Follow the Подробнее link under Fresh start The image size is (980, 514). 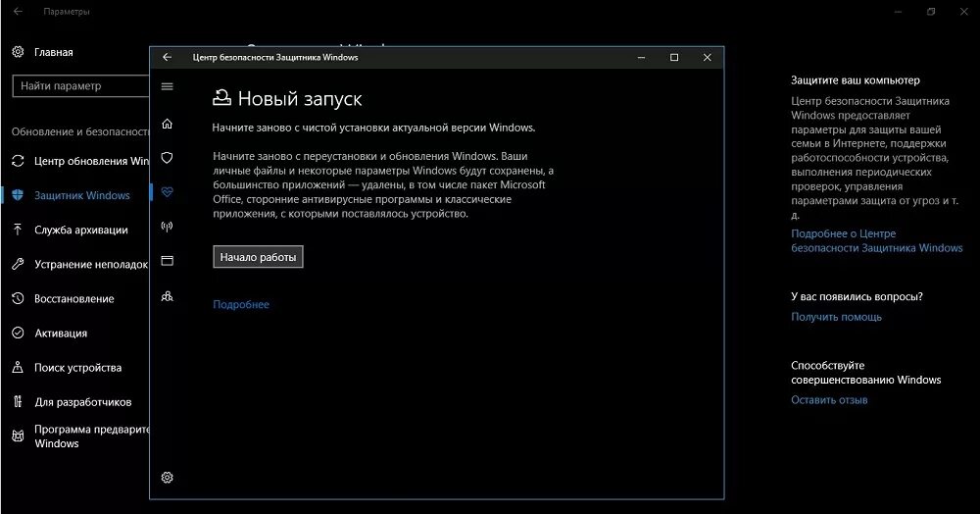pyautogui.click(x=241, y=304)
